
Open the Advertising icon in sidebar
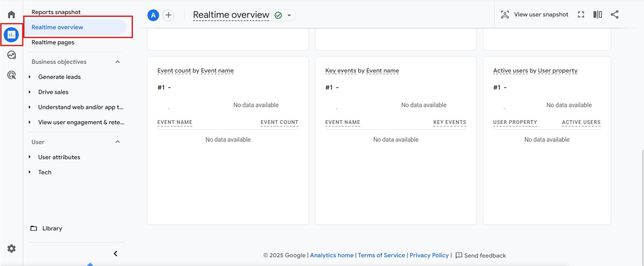pyautogui.click(x=11, y=75)
